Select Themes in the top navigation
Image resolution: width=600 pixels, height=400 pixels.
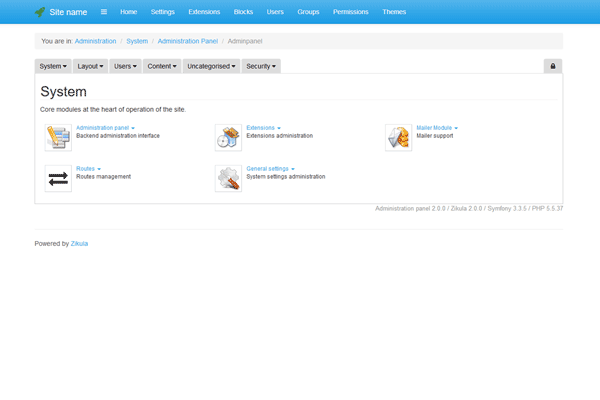[394, 12]
